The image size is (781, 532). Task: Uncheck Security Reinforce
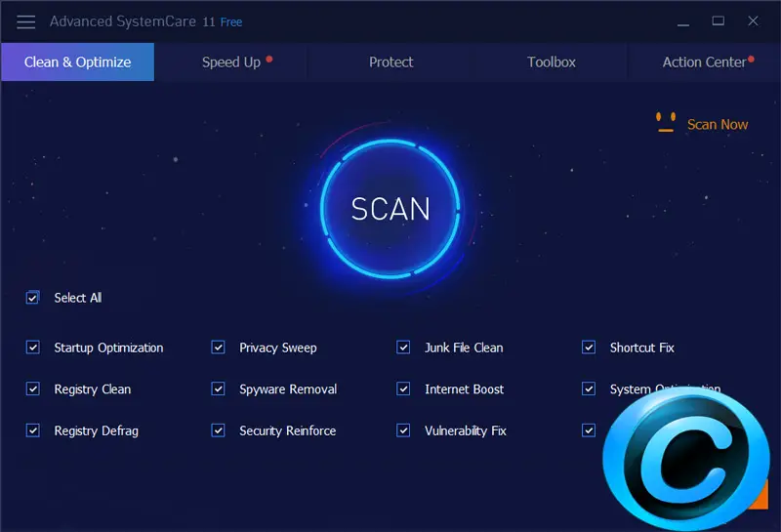[218, 430]
